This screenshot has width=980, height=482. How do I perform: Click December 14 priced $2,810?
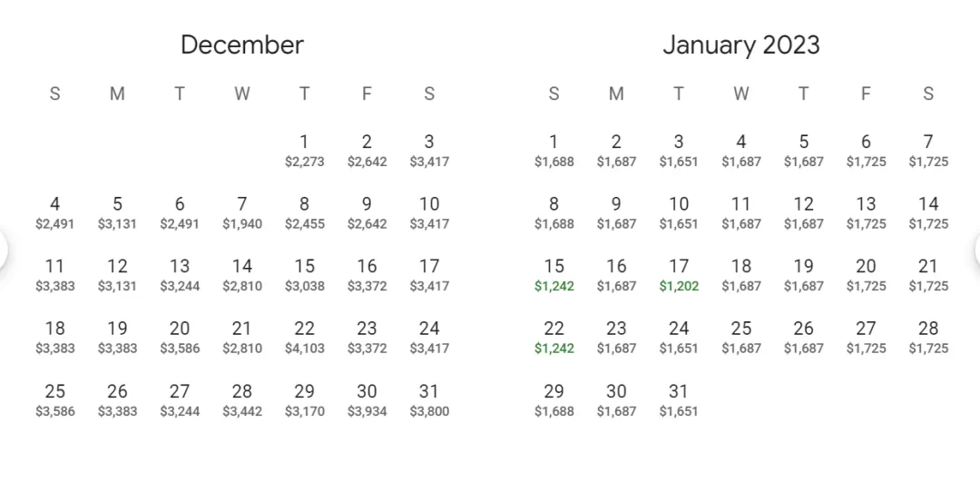pos(242,276)
